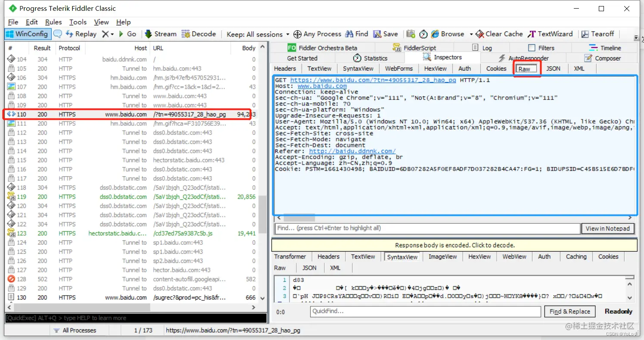Click the image icon of session 107

pyautogui.click(x=11, y=87)
